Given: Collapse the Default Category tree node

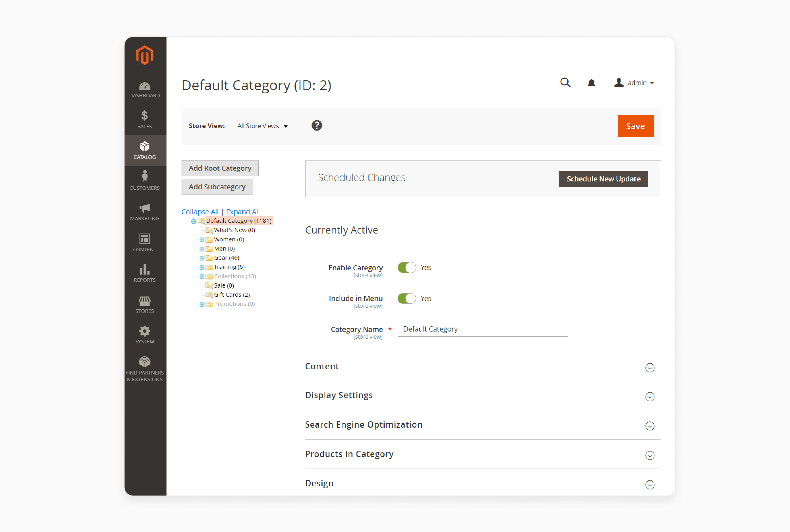Looking at the screenshot, I should pos(193,221).
